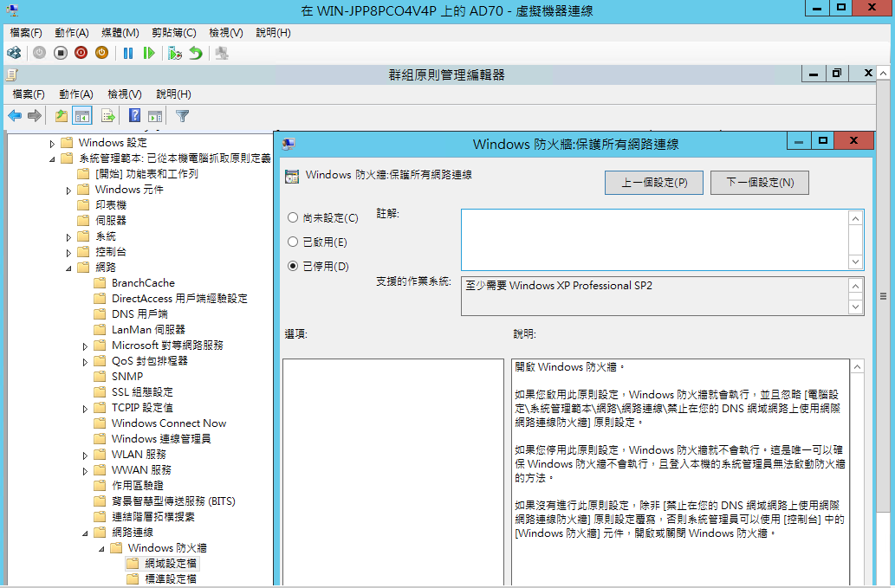Click inside the 註解 comment text box

point(654,239)
